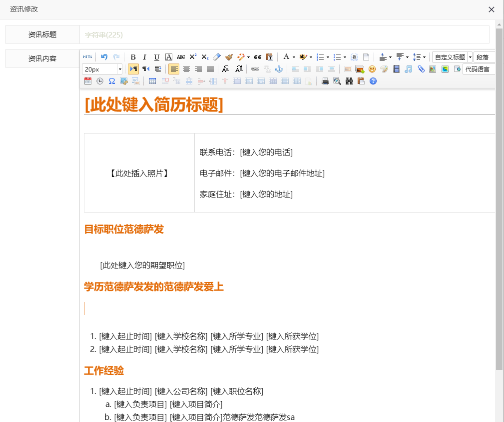The height and width of the screenshot is (422, 504).
Task: Toggle italic formatting
Action: tap(145, 57)
